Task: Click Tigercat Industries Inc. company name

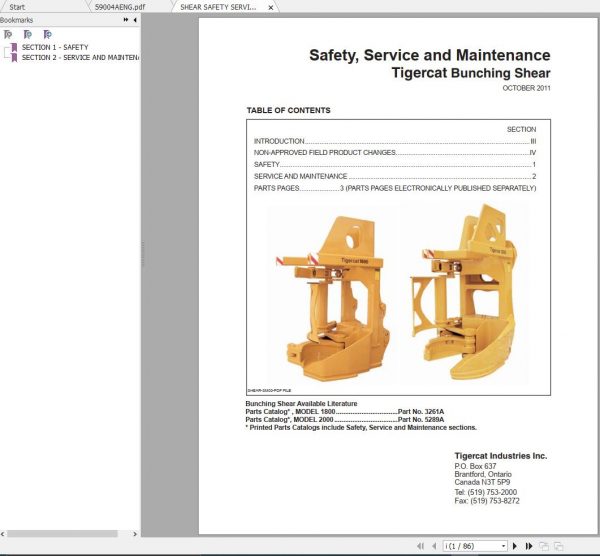Action: (x=501, y=456)
